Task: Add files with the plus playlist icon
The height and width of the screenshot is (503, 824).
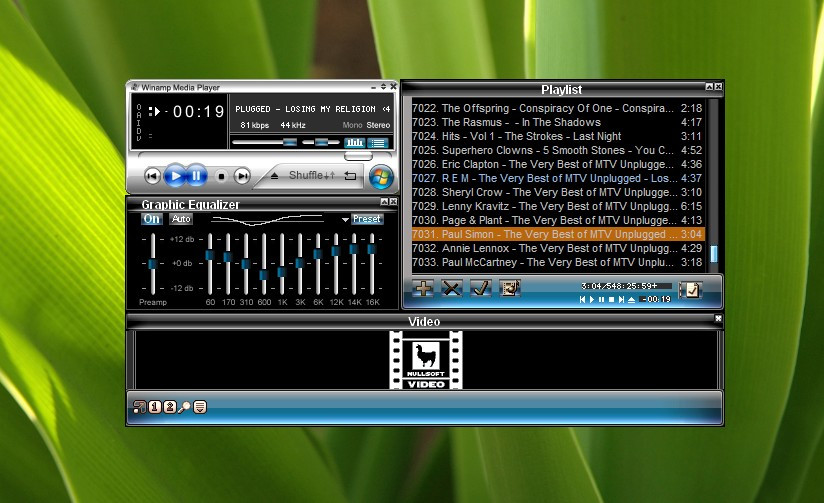Action: pos(423,288)
